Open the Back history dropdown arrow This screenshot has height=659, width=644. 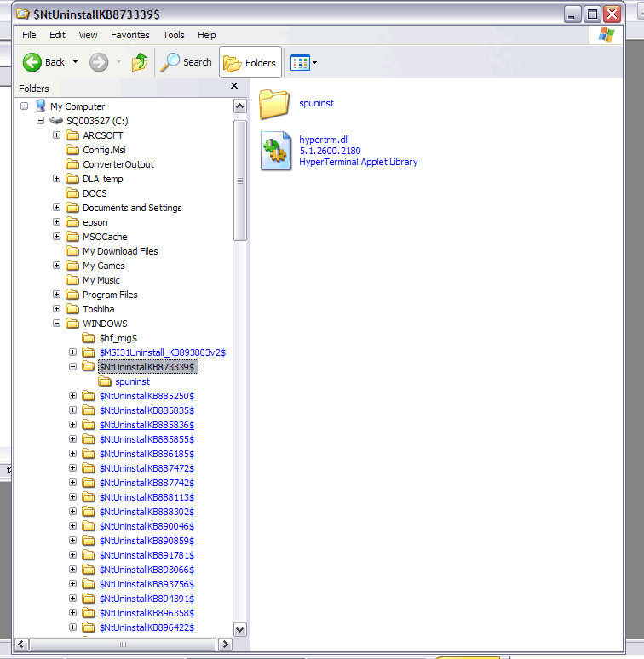pos(75,62)
